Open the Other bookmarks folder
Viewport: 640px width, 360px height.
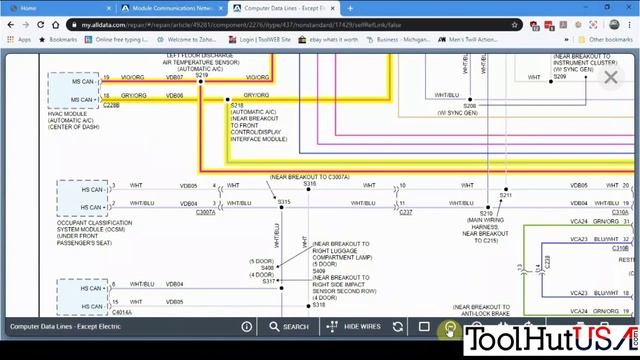[x=606, y=40]
